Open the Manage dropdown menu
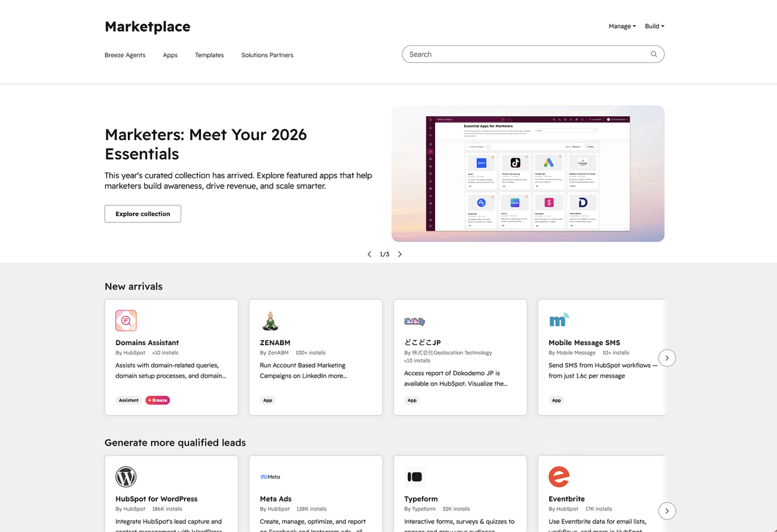777x532 pixels. (x=622, y=26)
